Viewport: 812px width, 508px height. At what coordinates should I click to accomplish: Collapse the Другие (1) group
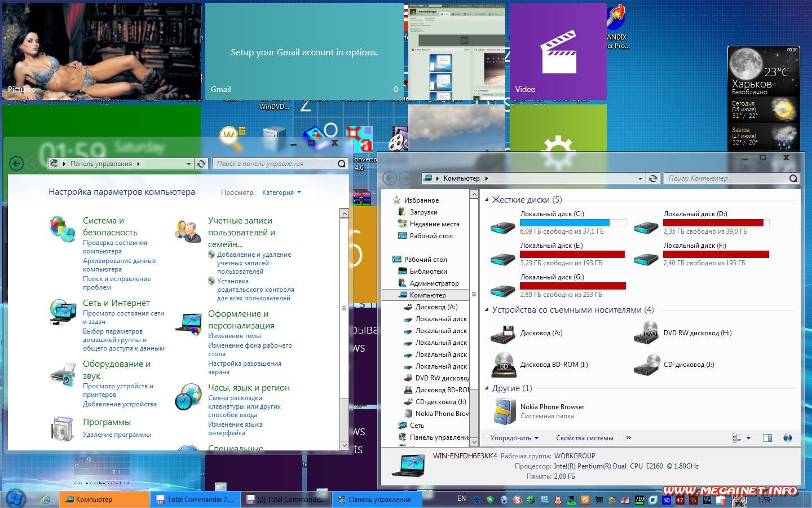[487, 388]
